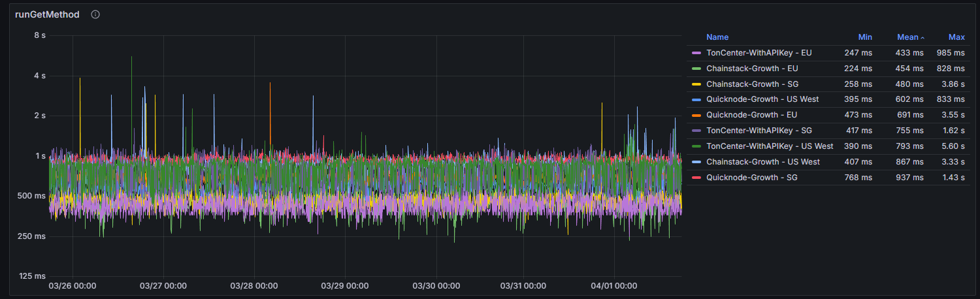This screenshot has width=980, height=299.
Task: Toggle Chainstack-Growth - EU series in legend
Action: pyautogui.click(x=752, y=69)
